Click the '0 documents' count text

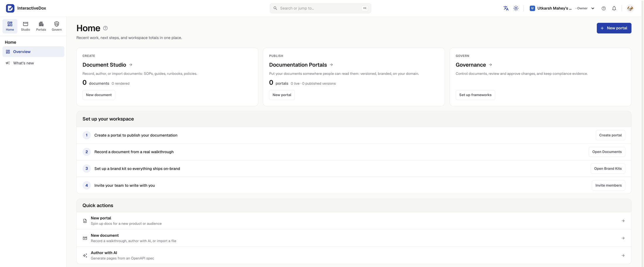pos(96,83)
